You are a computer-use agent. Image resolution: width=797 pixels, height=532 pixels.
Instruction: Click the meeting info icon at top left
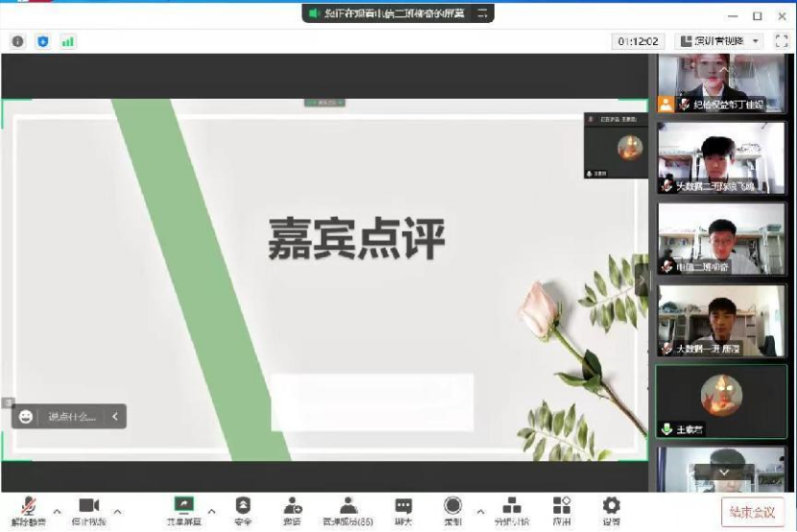pyautogui.click(x=17, y=41)
